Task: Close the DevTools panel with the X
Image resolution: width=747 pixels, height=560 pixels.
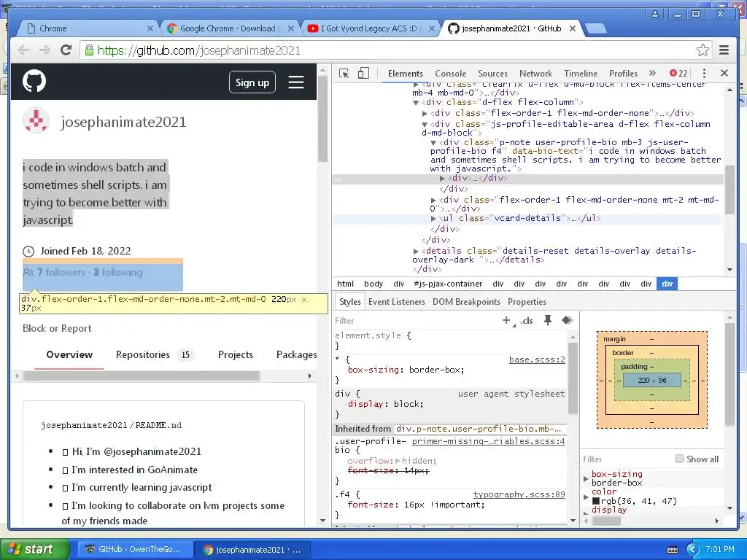Action: (724, 73)
